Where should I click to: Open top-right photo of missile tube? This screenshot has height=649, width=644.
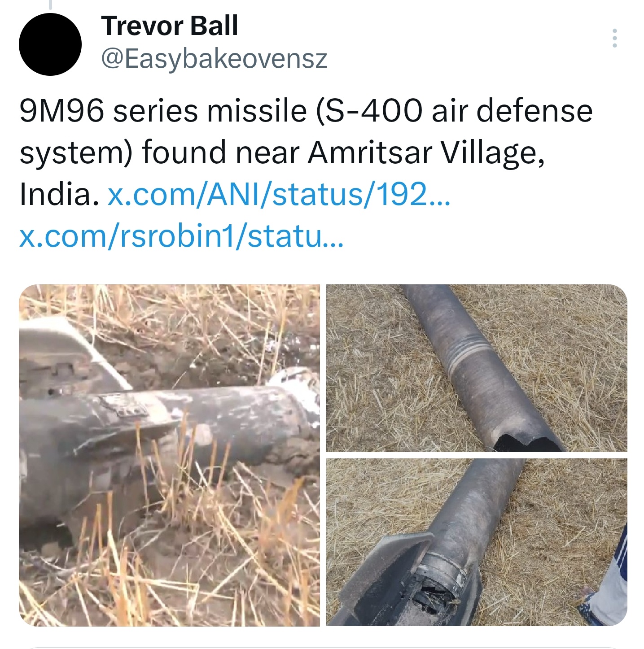(477, 368)
